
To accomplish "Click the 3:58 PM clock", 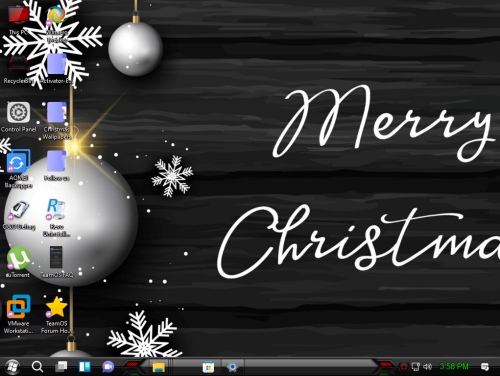I will [454, 366].
